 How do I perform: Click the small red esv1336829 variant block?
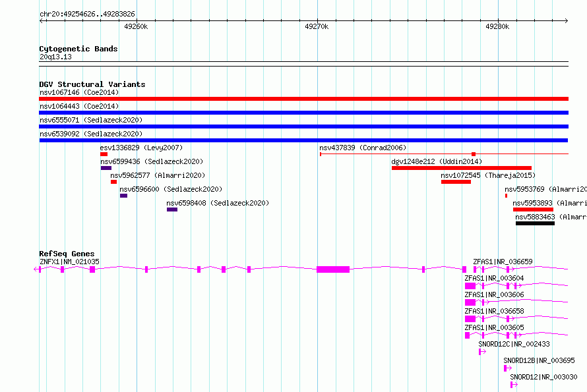point(104,154)
